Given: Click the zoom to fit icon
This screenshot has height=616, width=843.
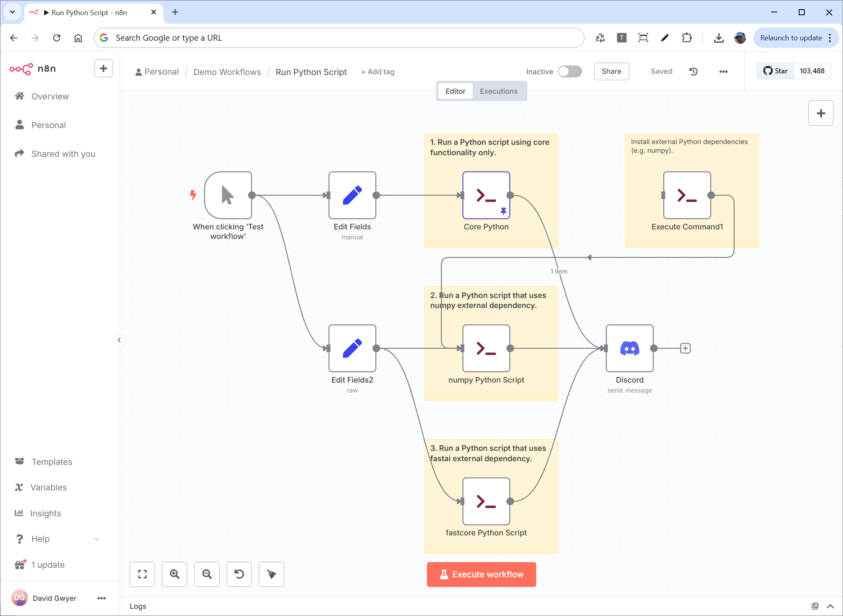Looking at the screenshot, I should point(142,574).
